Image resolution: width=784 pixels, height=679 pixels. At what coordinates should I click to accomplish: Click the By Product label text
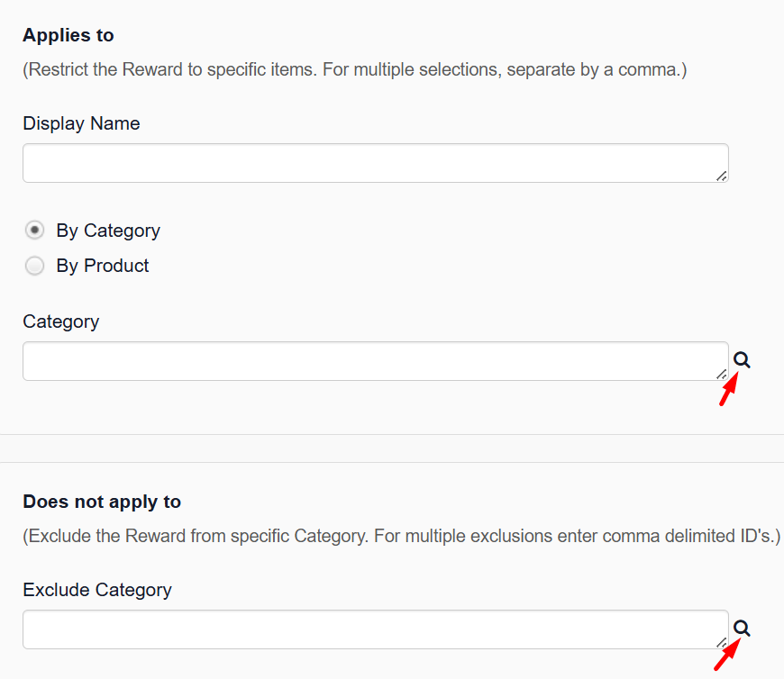click(x=103, y=266)
